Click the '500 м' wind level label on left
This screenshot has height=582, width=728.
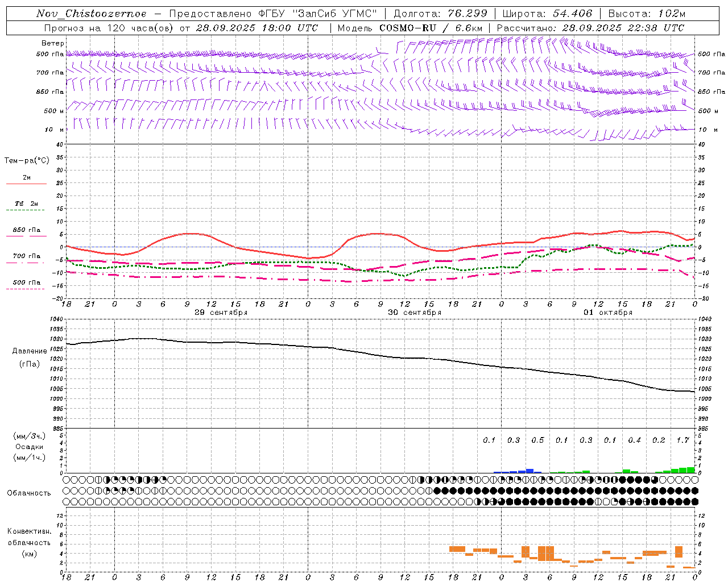53,111
